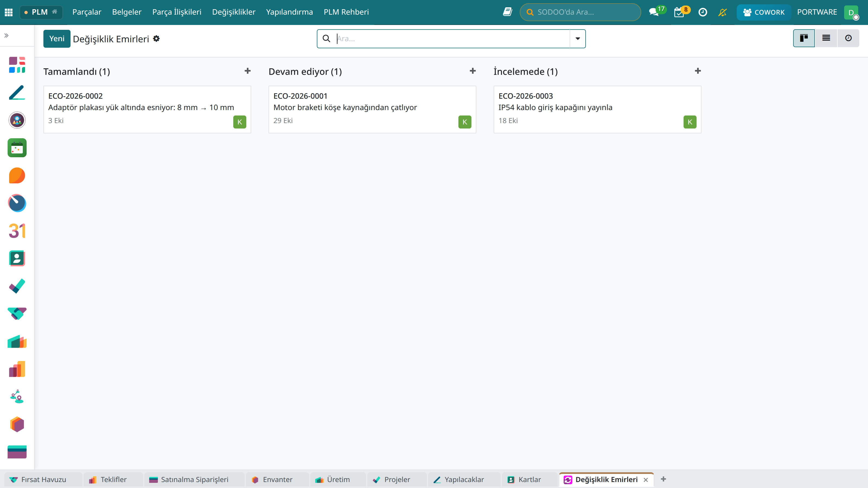Expand the left sidebar
The height and width of the screenshot is (488, 868).
coord(7,35)
